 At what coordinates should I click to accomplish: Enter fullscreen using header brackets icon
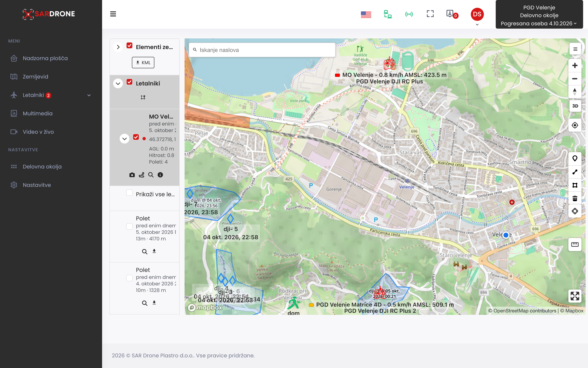(x=430, y=14)
